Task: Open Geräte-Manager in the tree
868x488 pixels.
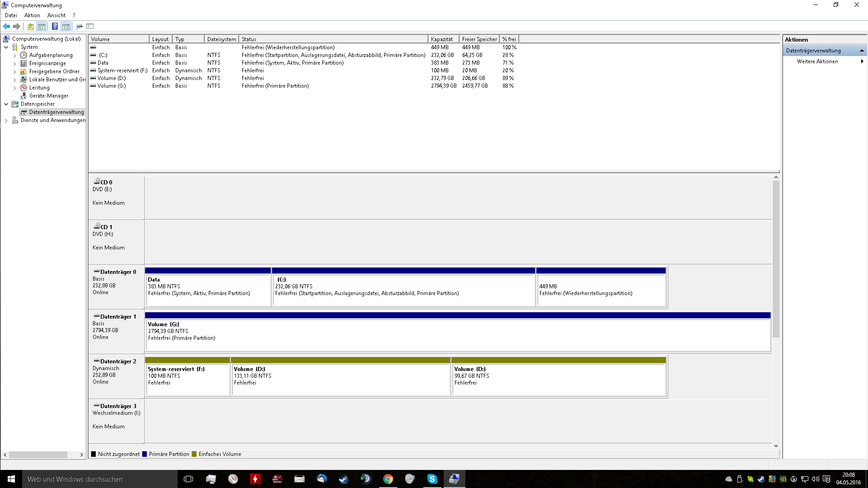Action: (48, 96)
